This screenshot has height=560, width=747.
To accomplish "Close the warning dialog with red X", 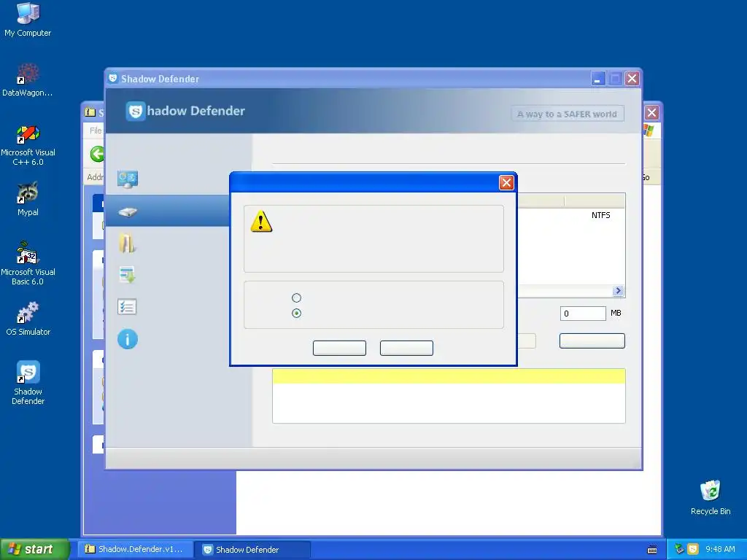I will tap(506, 182).
